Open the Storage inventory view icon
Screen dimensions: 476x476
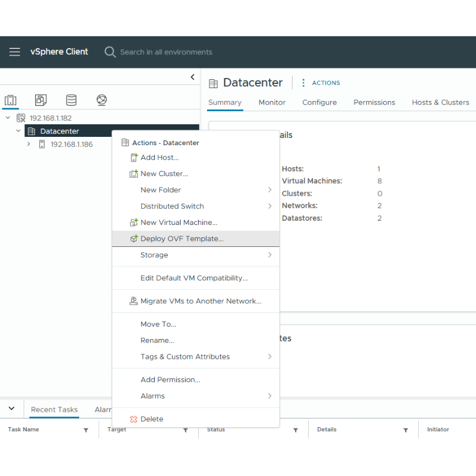coord(71,100)
